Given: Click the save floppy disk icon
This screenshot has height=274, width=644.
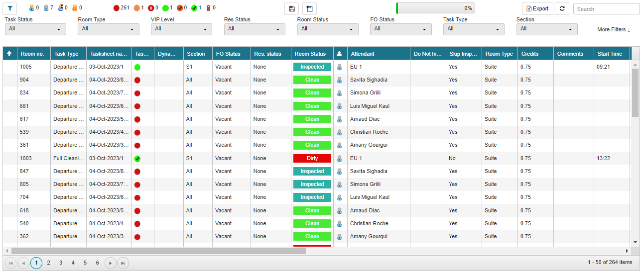Looking at the screenshot, I should pyautogui.click(x=292, y=8).
